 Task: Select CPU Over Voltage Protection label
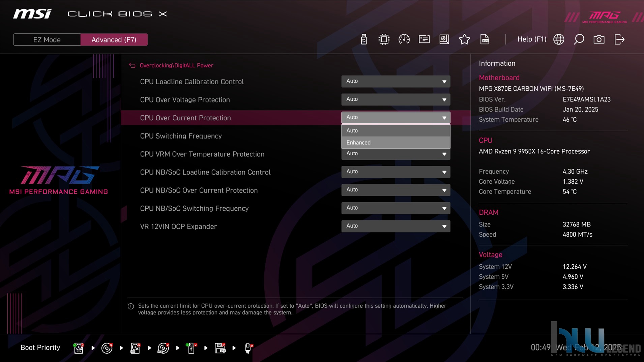(185, 100)
